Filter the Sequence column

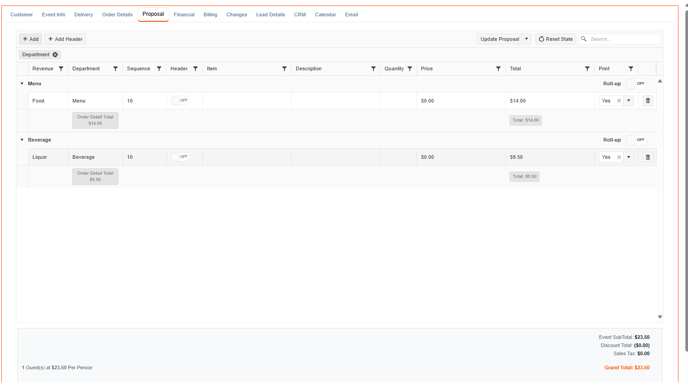tap(159, 69)
